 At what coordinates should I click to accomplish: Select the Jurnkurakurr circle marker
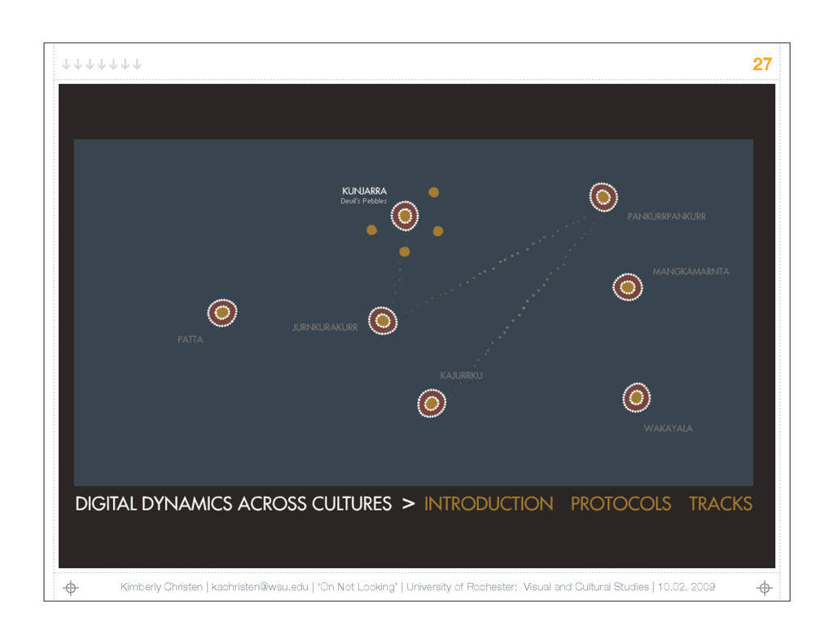(x=383, y=321)
